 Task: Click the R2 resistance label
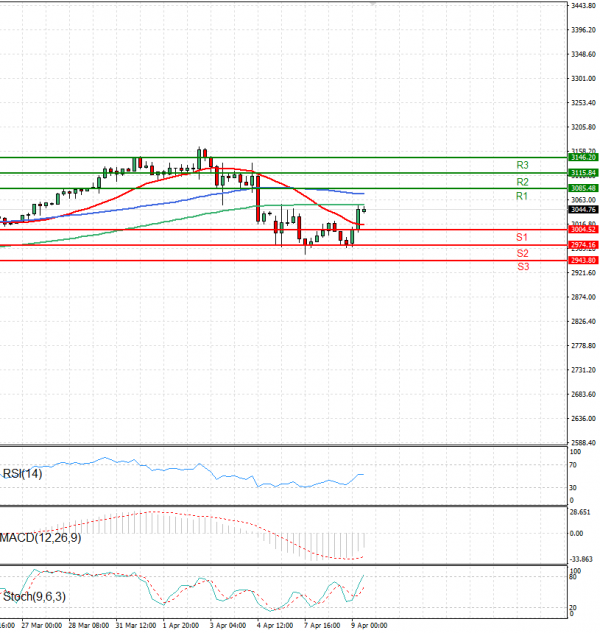pyautogui.click(x=522, y=181)
